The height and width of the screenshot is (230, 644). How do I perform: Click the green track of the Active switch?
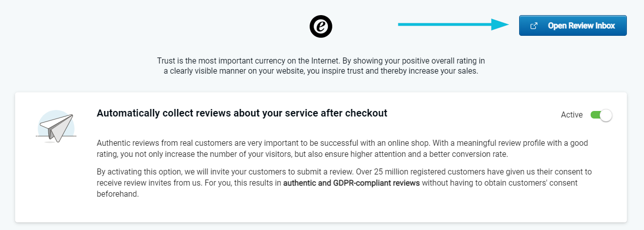pyautogui.click(x=595, y=115)
